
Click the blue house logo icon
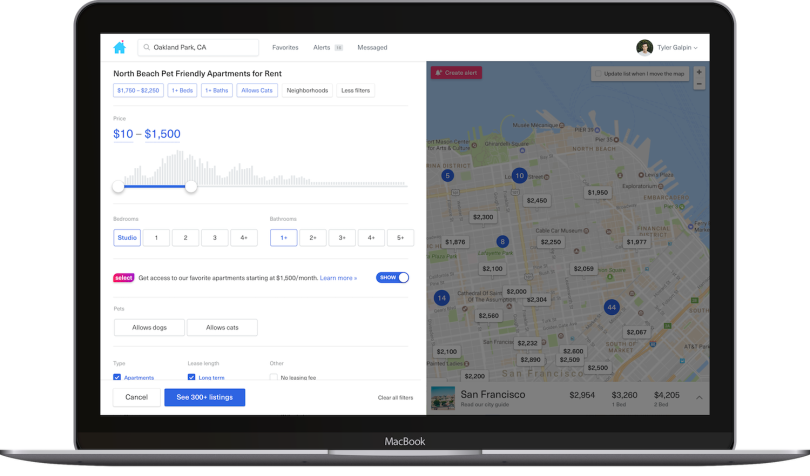pyautogui.click(x=119, y=47)
